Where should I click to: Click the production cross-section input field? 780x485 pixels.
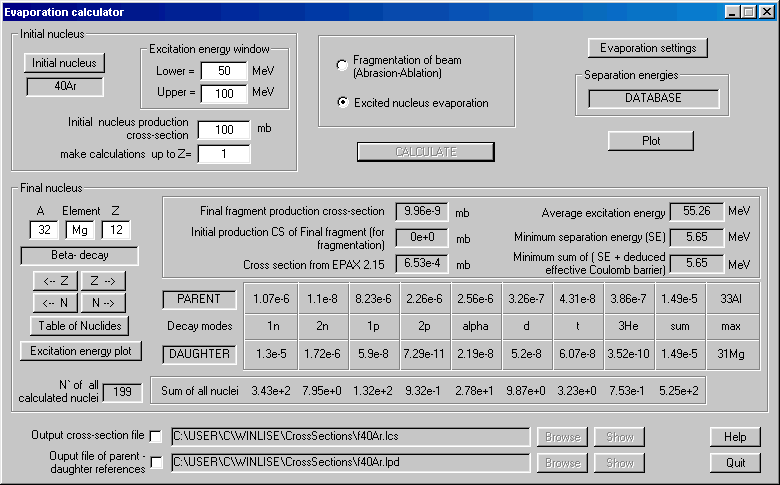pyautogui.click(x=224, y=130)
